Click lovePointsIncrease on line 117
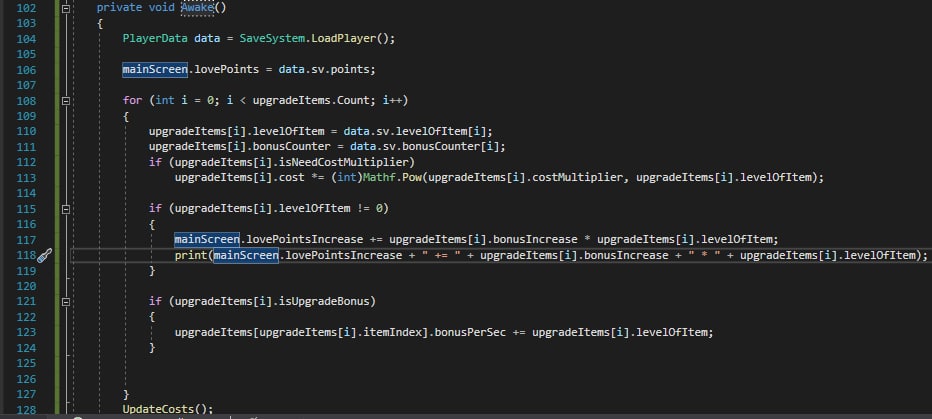This screenshot has height=419, width=932. tap(304, 240)
